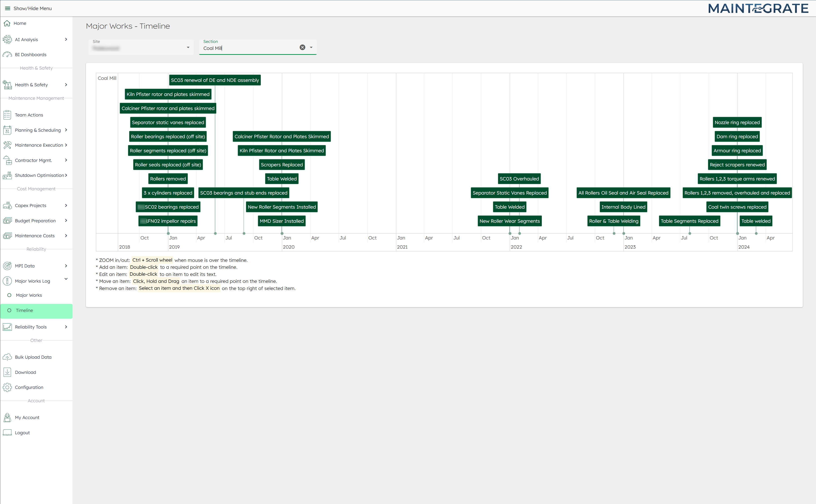Open the Section dropdown arrow
This screenshot has height=504, width=816.
tap(311, 47)
